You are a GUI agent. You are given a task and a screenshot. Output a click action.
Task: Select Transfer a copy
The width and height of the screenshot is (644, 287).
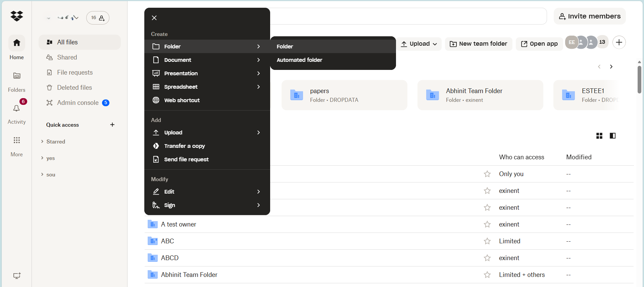[x=207, y=146]
